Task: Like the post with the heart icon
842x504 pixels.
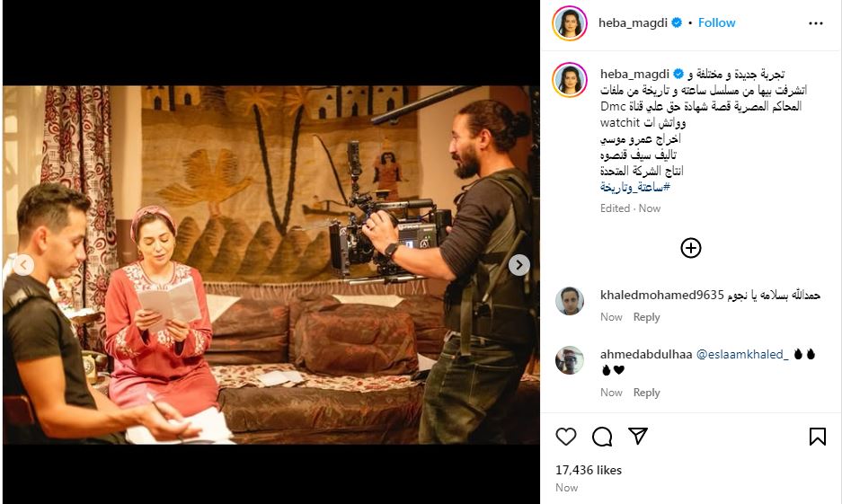Action: [x=565, y=437]
